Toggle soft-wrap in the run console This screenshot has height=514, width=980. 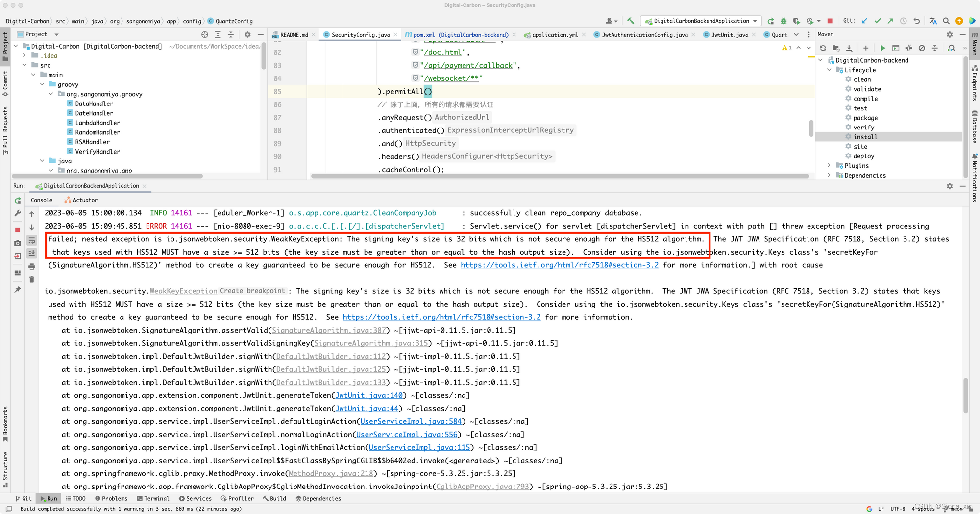pos(31,240)
